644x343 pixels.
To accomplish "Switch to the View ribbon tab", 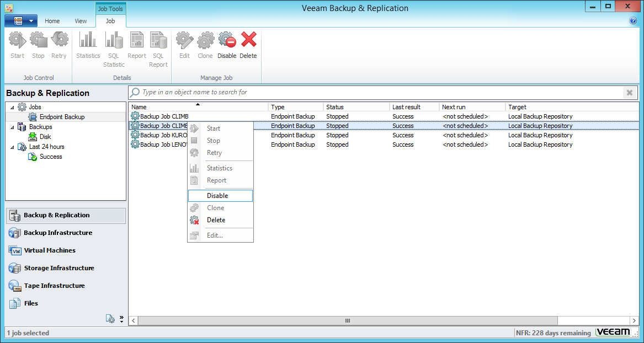I will tap(81, 21).
